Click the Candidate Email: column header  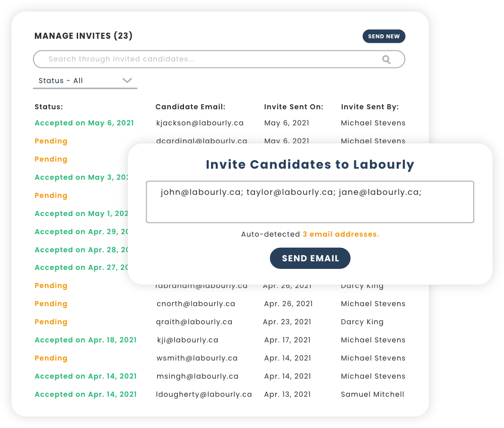(x=191, y=107)
